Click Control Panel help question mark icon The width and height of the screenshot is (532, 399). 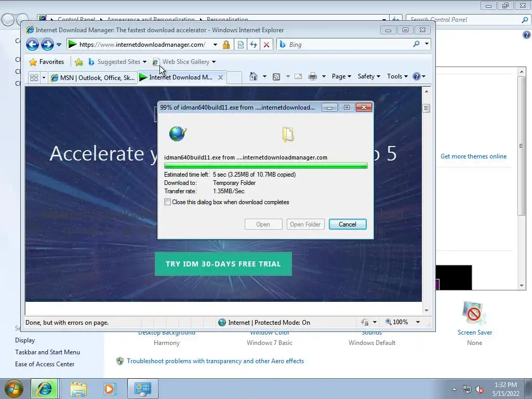point(527,35)
